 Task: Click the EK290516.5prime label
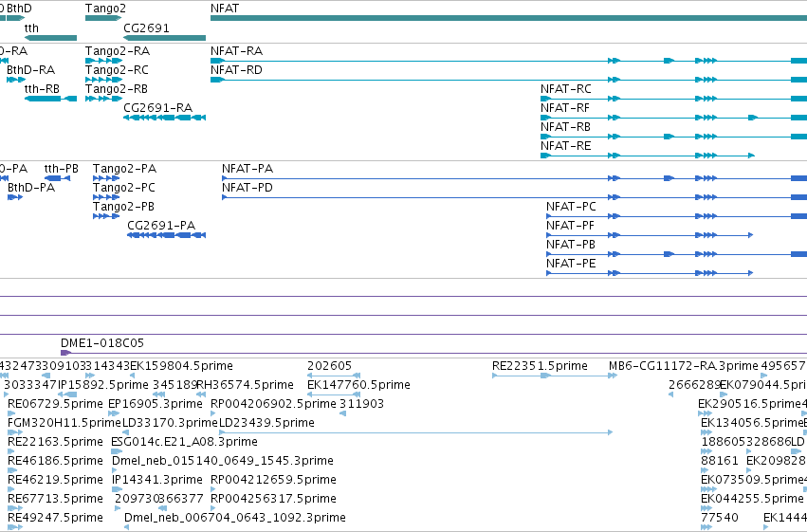point(750,404)
